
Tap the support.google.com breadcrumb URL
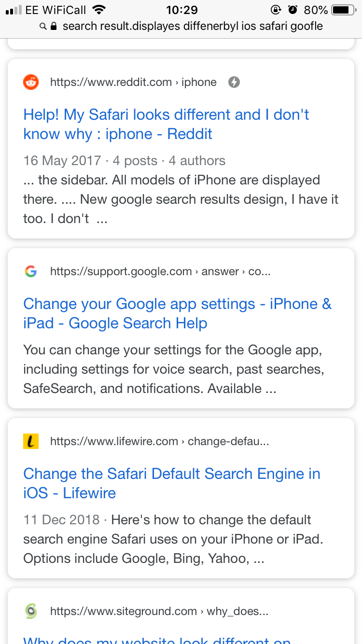click(159, 271)
